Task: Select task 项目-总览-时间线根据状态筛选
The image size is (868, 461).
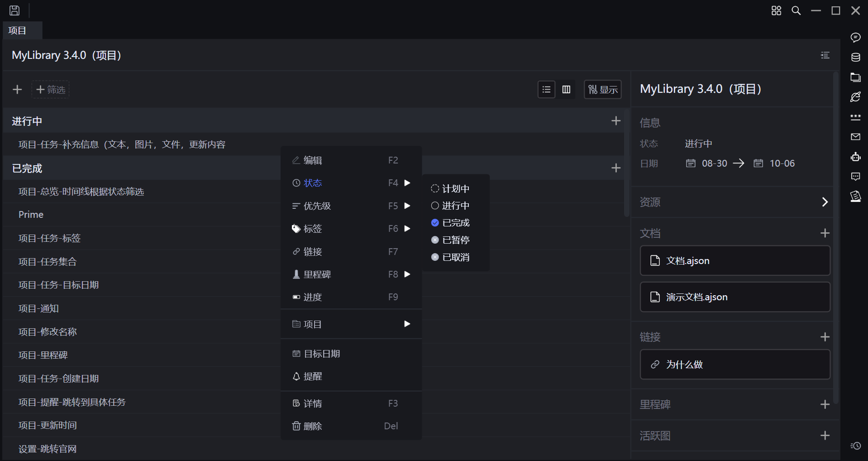Action: tap(81, 192)
